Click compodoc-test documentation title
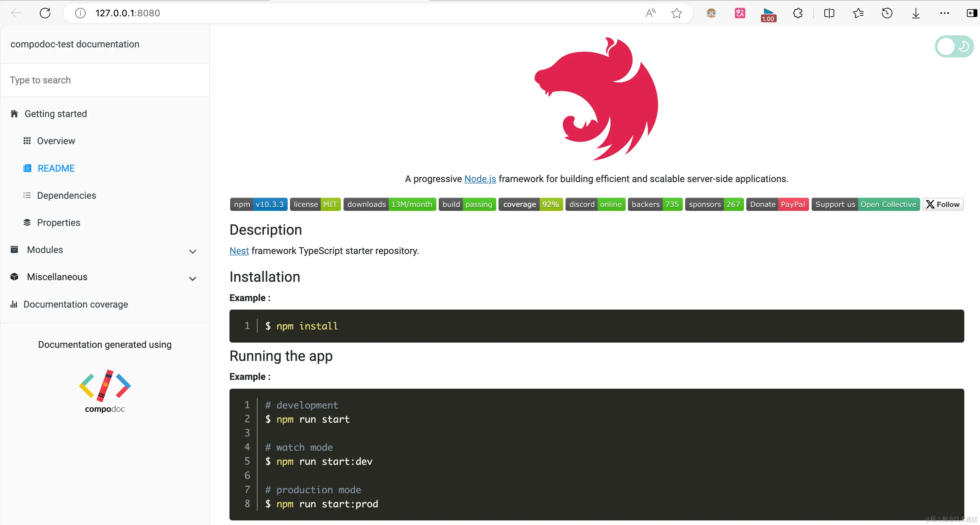The image size is (980, 525). tap(75, 44)
